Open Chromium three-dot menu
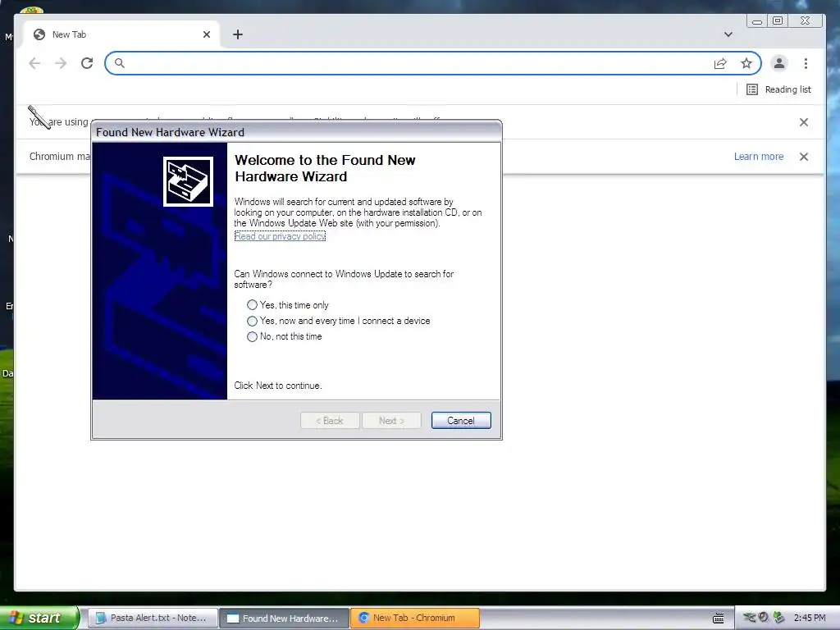The width and height of the screenshot is (840, 630). 806,63
